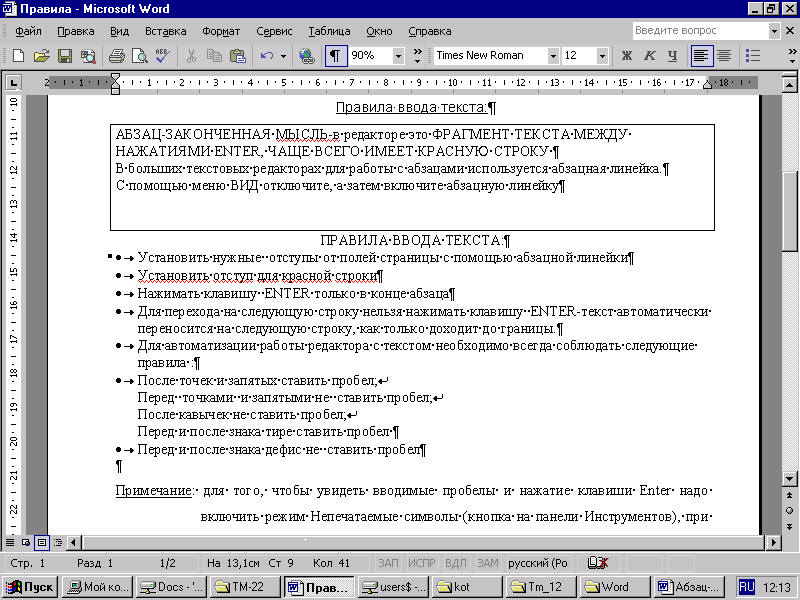Screen dimensions: 800x600
Task: Open the Правка menu
Action: point(76,31)
